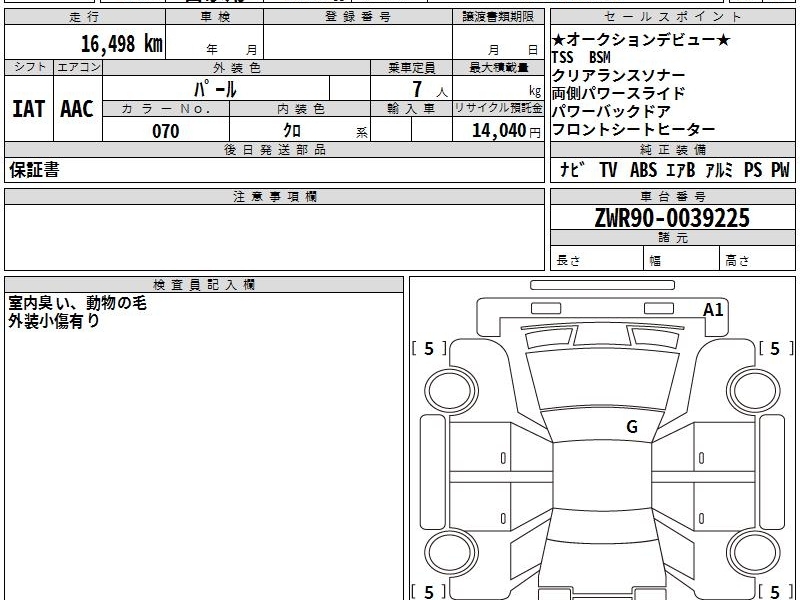
Task: Select the seating capacity 7 人
Action: point(430,89)
